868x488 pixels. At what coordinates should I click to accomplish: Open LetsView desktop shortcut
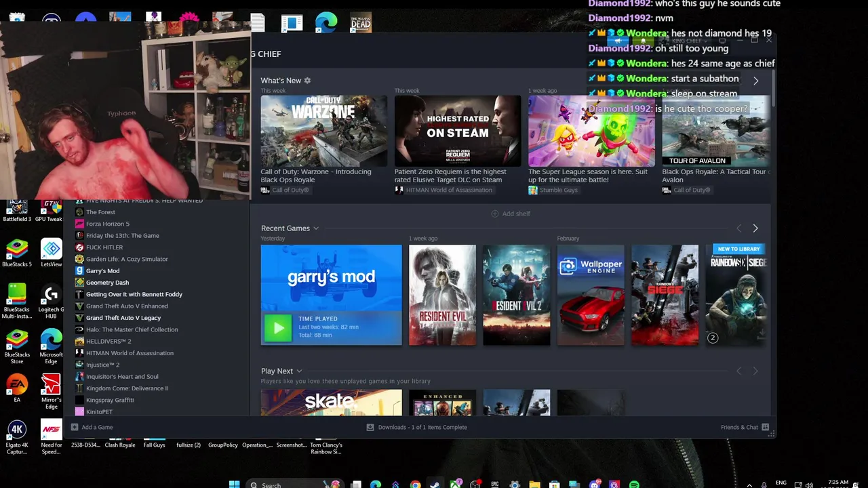tap(51, 253)
